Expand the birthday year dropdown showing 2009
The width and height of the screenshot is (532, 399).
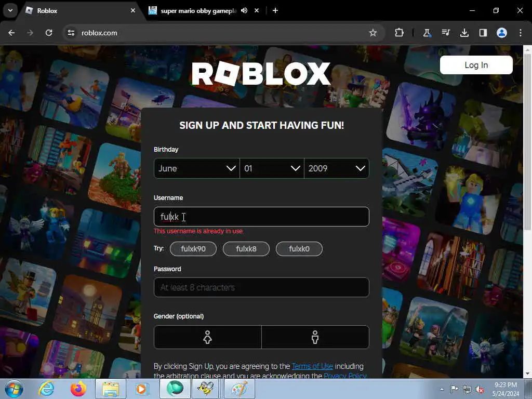tap(337, 168)
